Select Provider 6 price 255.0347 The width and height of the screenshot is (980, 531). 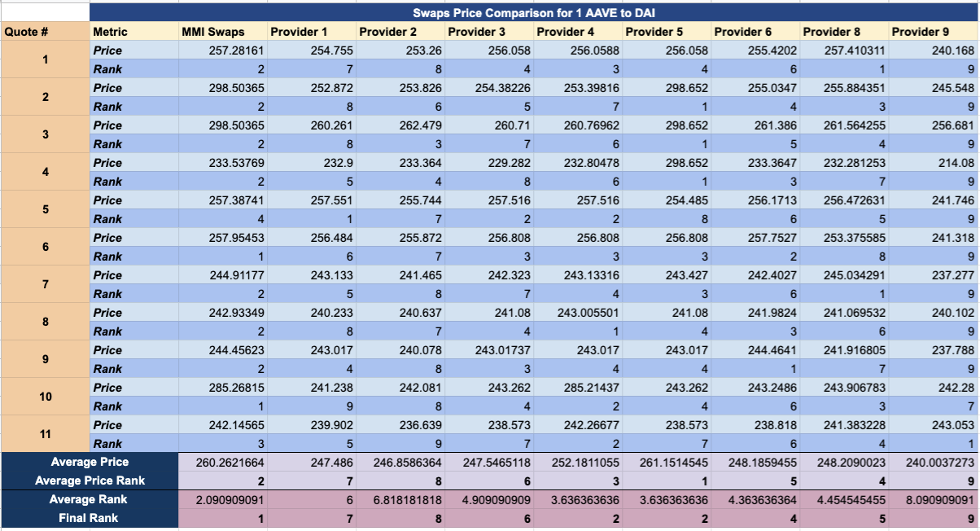click(755, 88)
